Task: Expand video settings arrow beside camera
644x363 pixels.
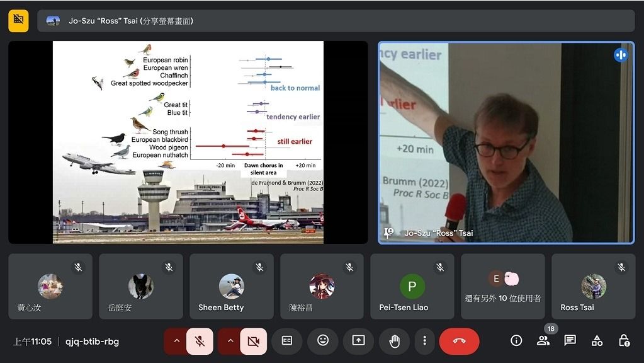Action: pyautogui.click(x=230, y=341)
